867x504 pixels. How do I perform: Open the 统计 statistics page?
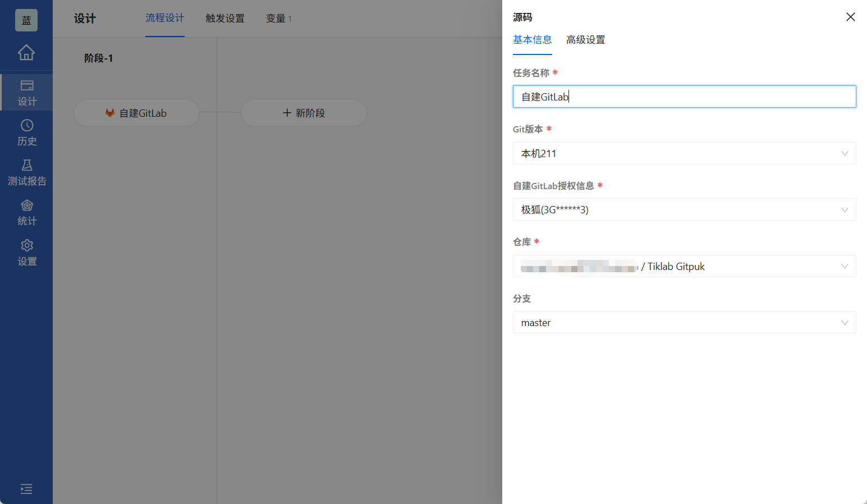[x=26, y=212]
